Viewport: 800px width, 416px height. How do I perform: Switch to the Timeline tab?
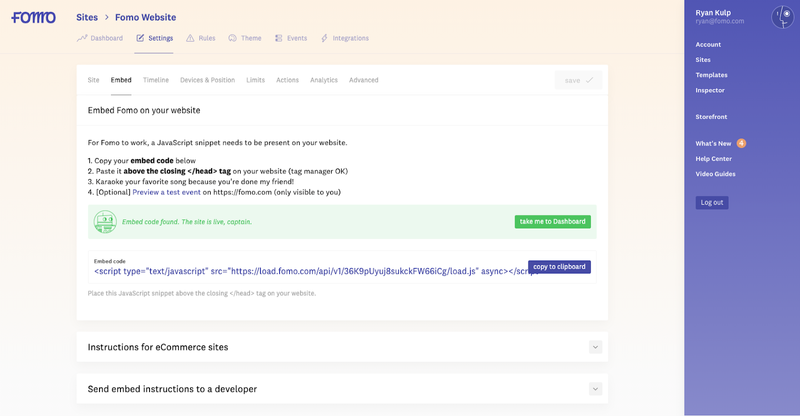(x=155, y=80)
